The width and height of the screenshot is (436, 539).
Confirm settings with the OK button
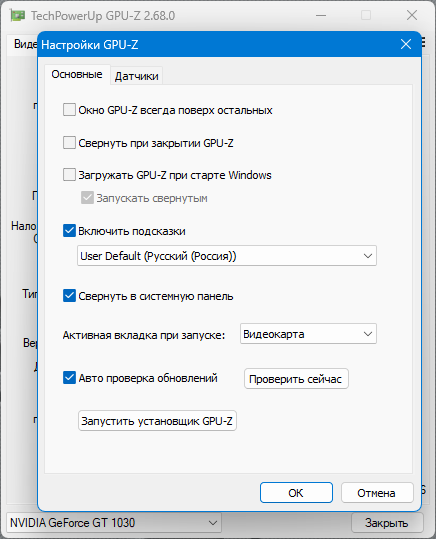point(296,493)
